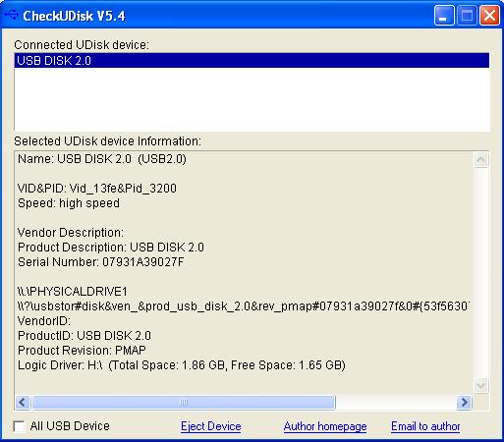Click the horizontal scrollbar thumb

point(184,402)
